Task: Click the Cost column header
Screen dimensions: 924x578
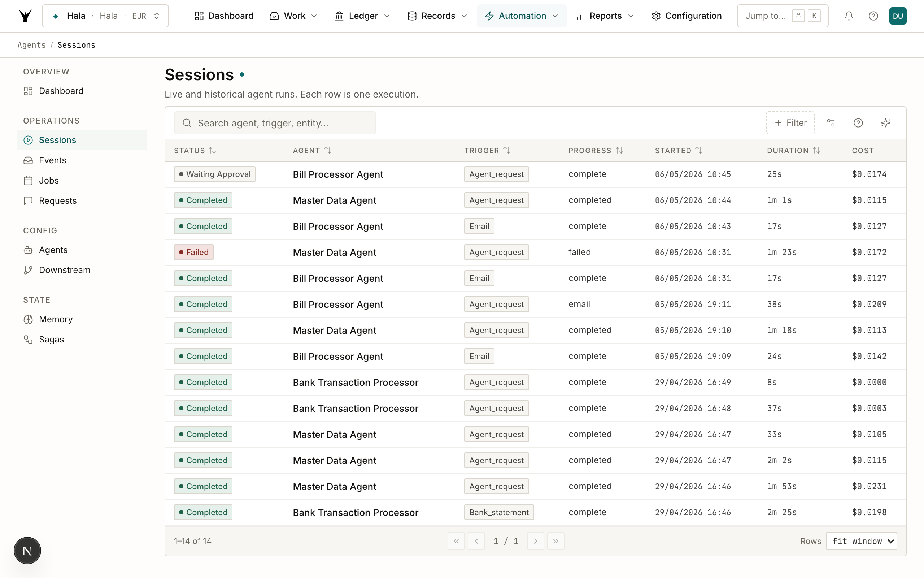Action: pyautogui.click(x=863, y=151)
